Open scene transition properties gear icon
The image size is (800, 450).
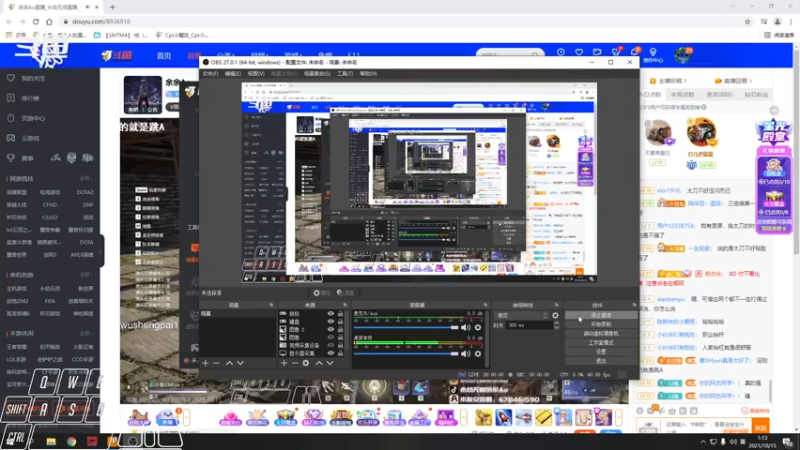(555, 316)
